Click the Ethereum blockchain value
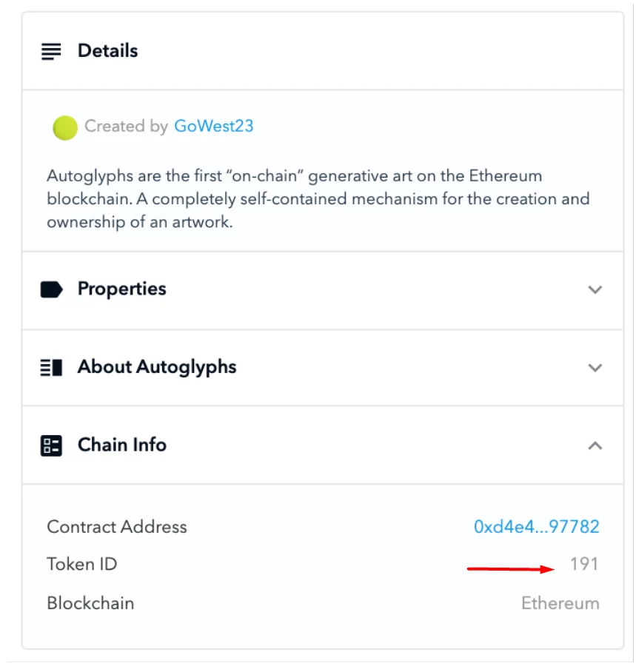 [560, 603]
